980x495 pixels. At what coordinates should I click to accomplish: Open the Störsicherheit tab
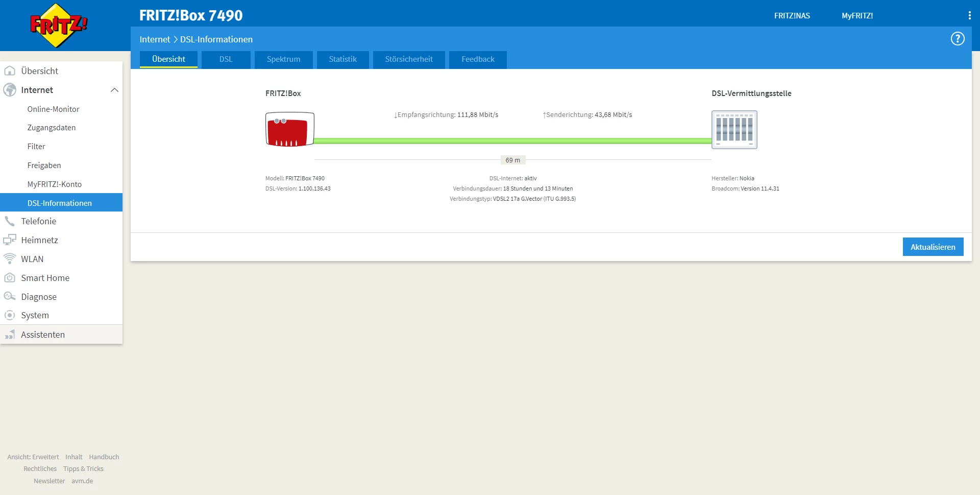click(409, 59)
